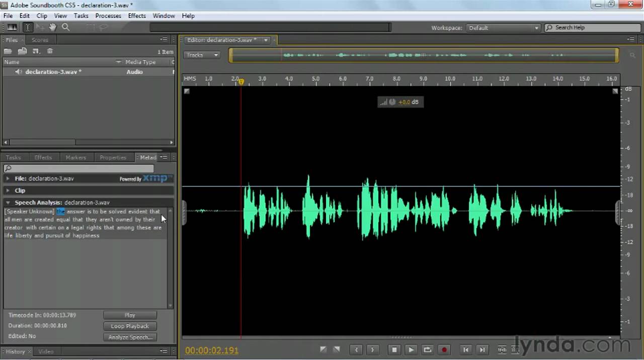Click the import files icon in Files panel
Screen dimensions: 644x360
(22, 51)
